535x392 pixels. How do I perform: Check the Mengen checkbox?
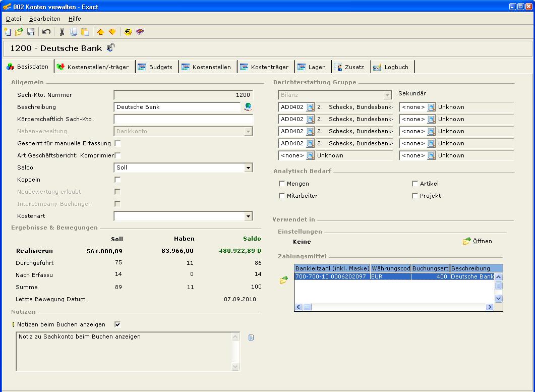tap(282, 184)
